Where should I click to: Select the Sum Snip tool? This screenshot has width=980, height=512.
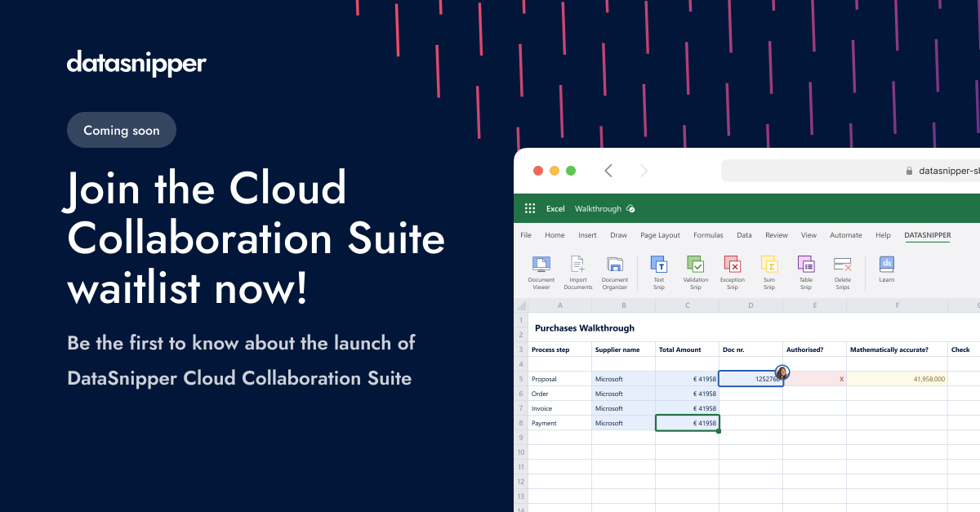(769, 272)
